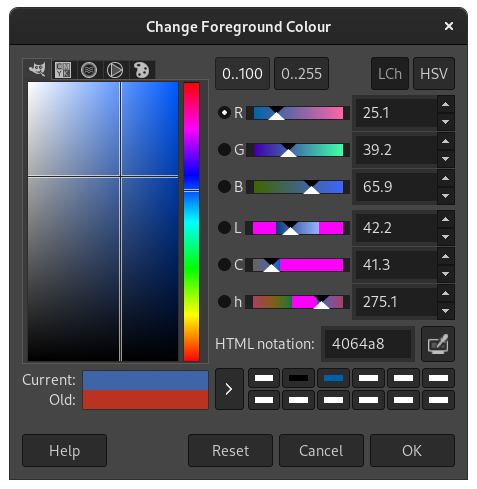This screenshot has height=489, width=477.
Task: Close the Change Foreground Colour dialog
Action: point(449,26)
